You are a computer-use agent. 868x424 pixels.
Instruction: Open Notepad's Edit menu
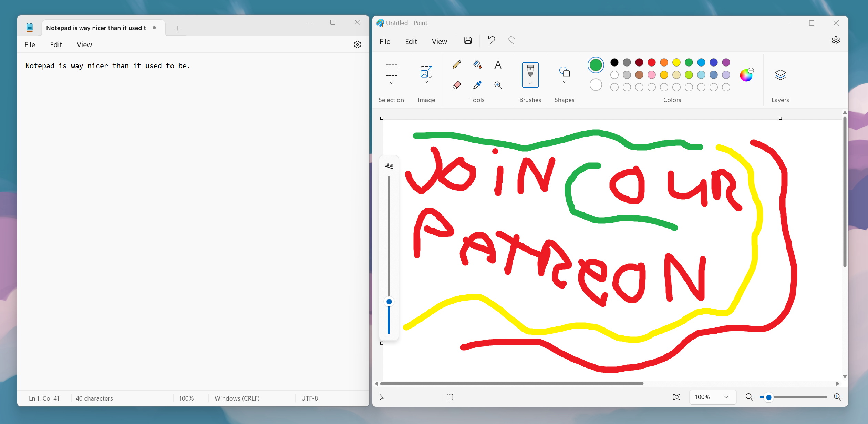click(56, 44)
